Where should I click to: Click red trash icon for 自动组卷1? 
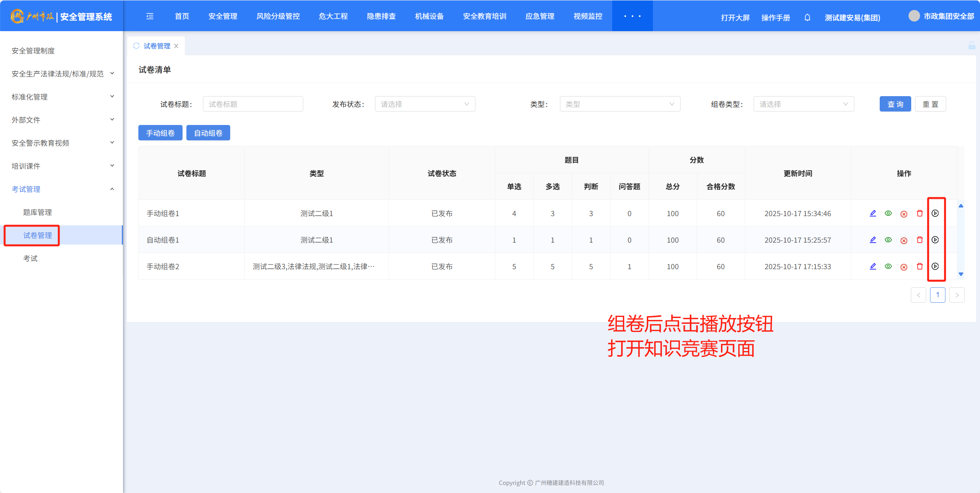(x=920, y=240)
